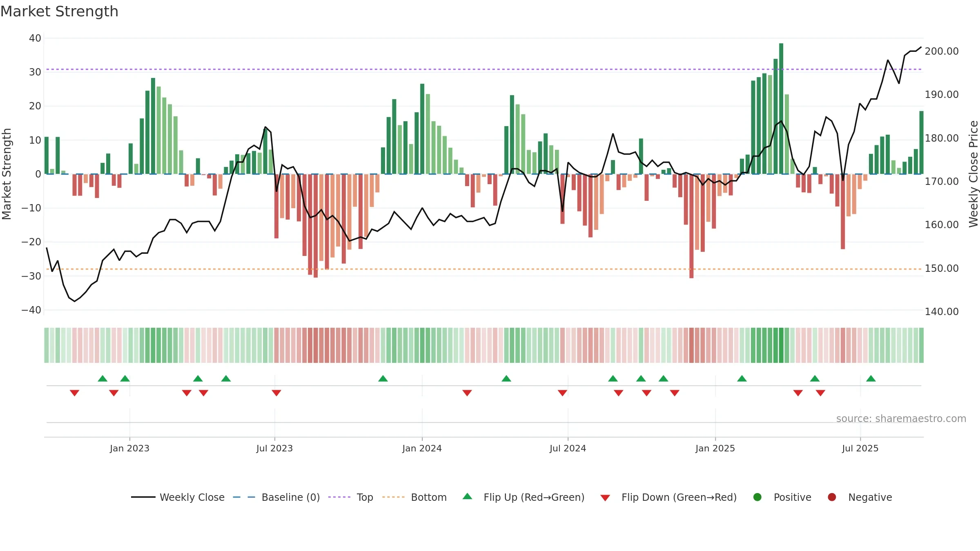Click the −40 Market Strength axis label

[31, 310]
